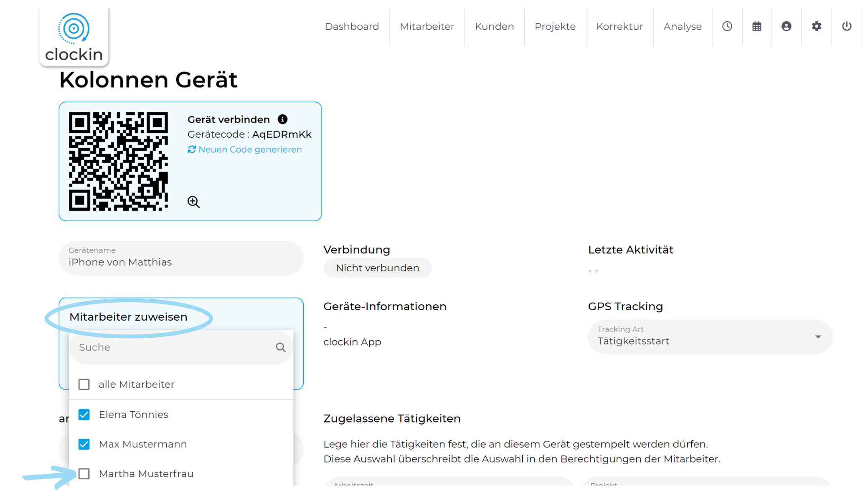
Task: Click the refresh icon for new code
Action: click(192, 149)
